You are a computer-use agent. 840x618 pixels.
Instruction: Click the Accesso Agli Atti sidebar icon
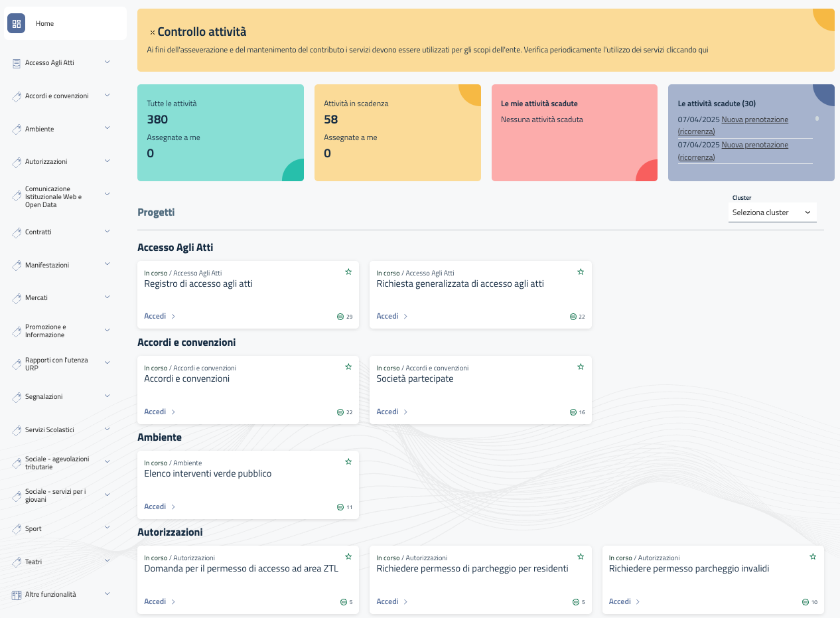15,62
